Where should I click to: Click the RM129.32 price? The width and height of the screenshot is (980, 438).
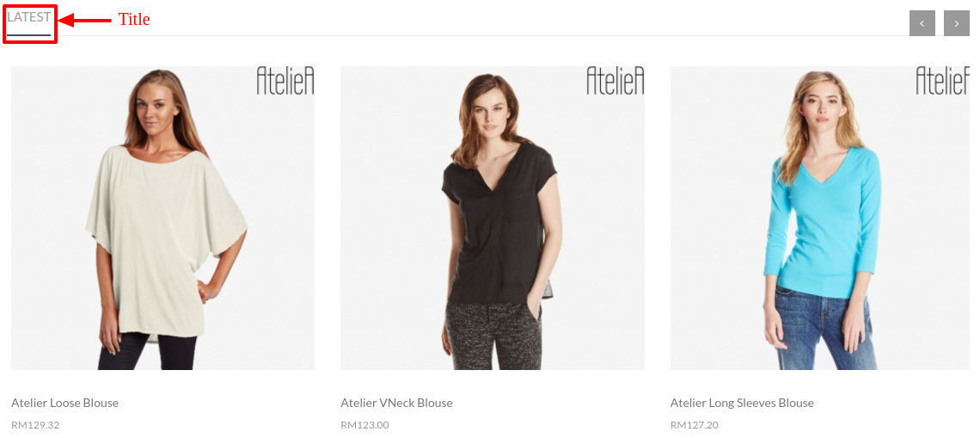35,425
